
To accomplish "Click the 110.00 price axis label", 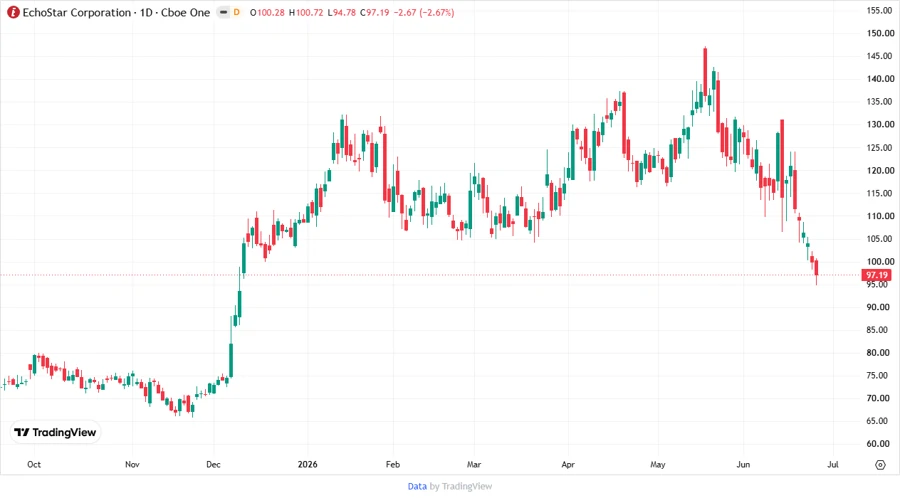I will (879, 216).
